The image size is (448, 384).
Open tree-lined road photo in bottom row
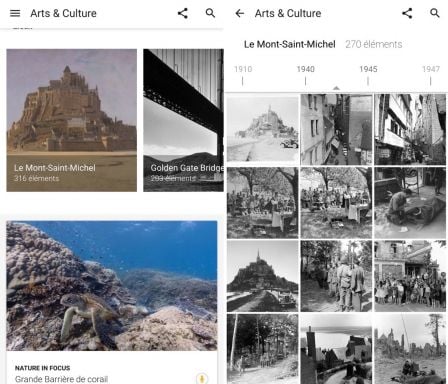263,349
